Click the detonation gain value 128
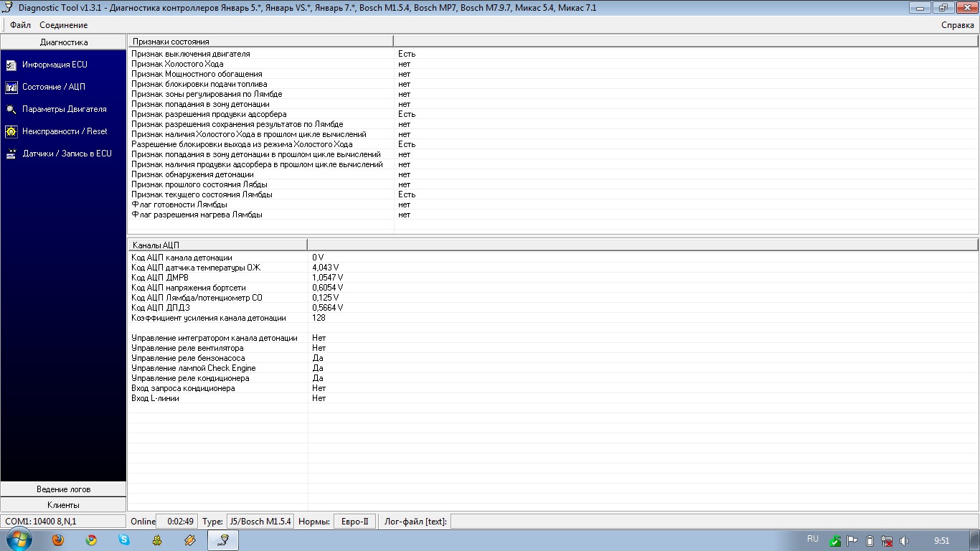 [319, 318]
